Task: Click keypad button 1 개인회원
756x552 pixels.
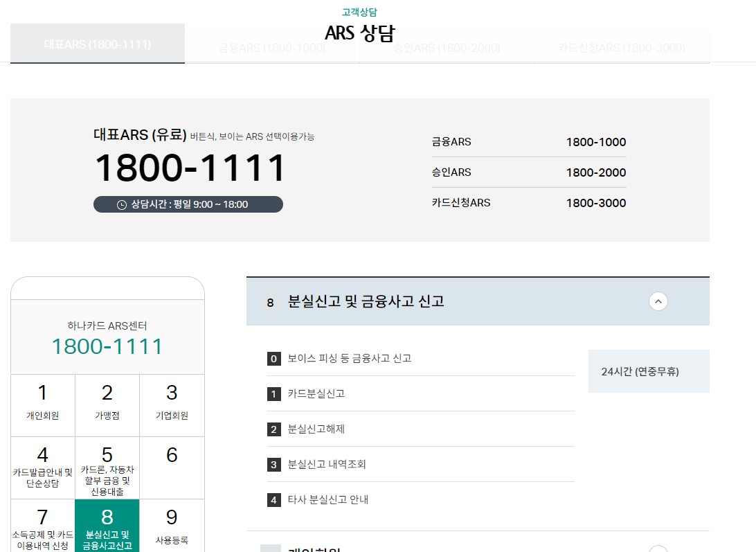Action: click(43, 405)
